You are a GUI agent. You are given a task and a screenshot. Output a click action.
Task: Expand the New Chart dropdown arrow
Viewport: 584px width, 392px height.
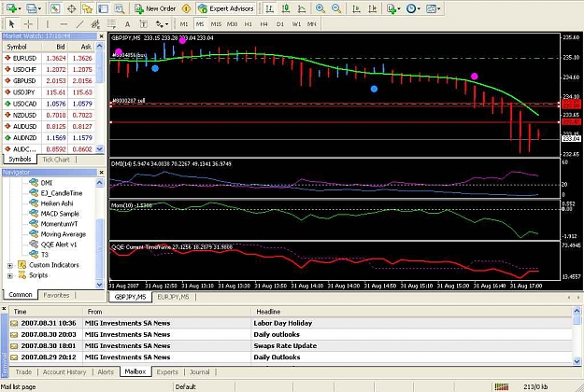[x=20, y=8]
